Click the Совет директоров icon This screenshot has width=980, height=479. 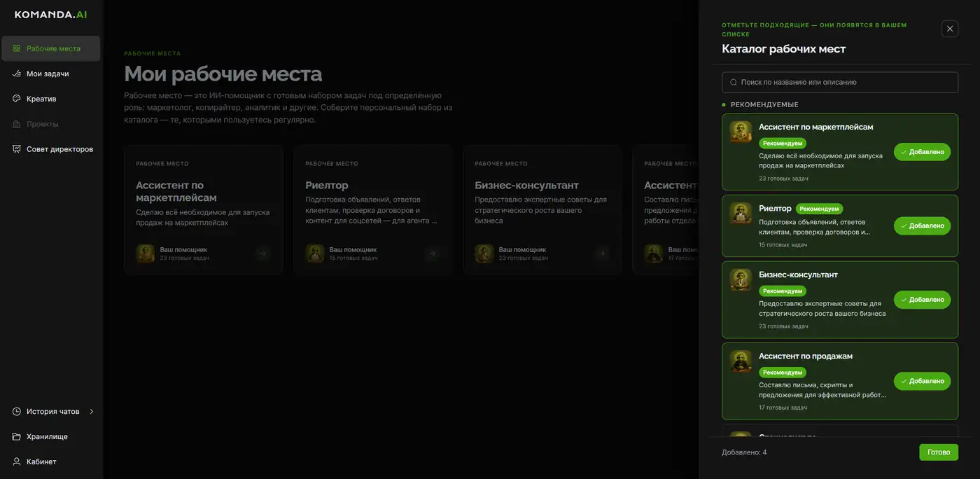tap(17, 149)
